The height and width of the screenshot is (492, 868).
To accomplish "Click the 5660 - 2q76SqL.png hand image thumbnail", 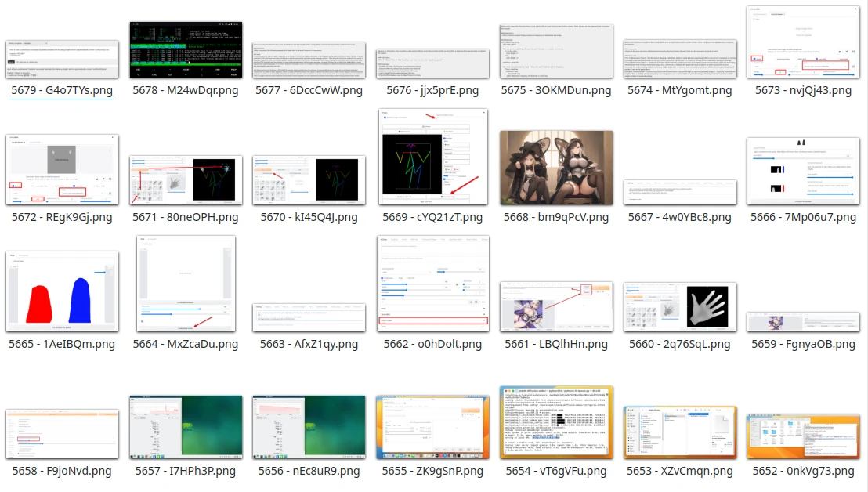I will (680, 307).
